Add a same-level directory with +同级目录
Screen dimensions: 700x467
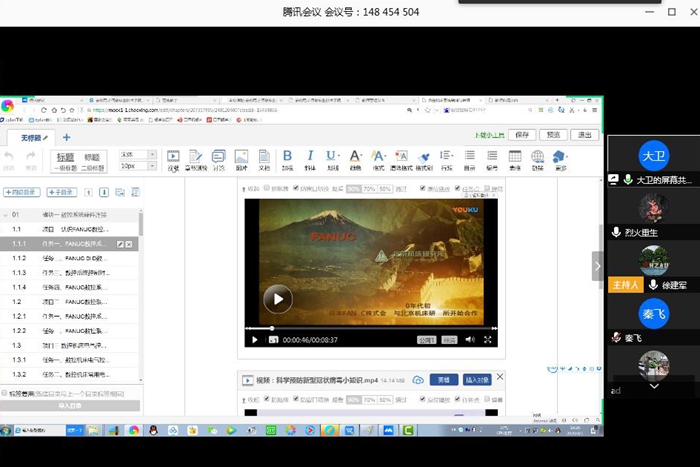[22, 192]
